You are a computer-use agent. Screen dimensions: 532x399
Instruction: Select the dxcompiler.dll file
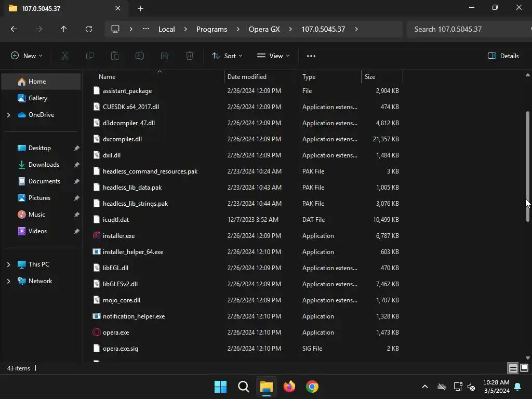pos(246,139)
